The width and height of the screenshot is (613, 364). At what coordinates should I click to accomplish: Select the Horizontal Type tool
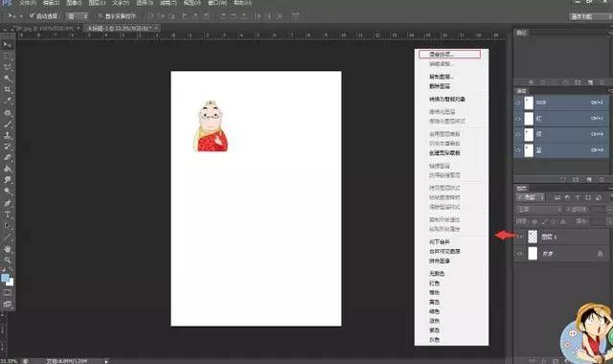(8, 215)
